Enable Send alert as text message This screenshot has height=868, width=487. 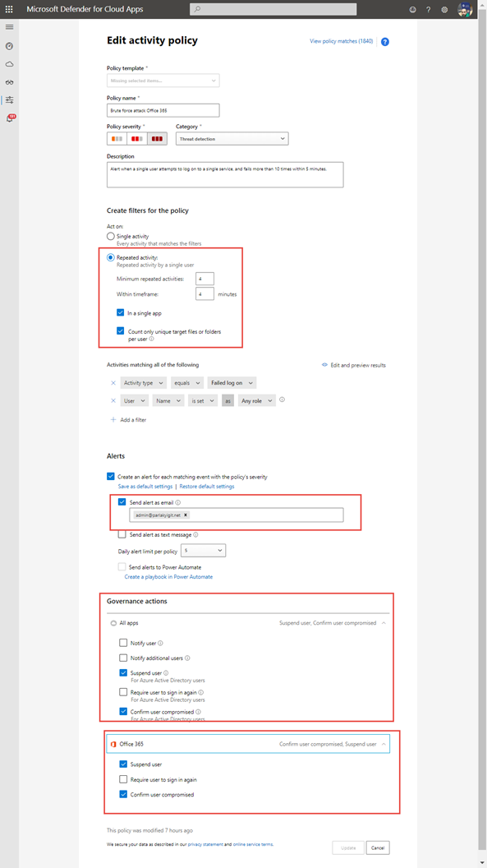122,535
